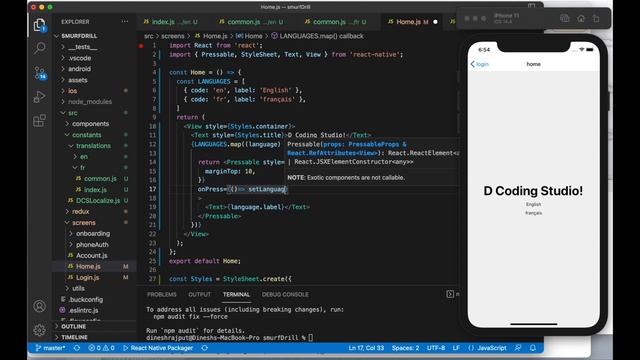
Task: Open the Explorer view in activity bar
Action: [x=40, y=25]
